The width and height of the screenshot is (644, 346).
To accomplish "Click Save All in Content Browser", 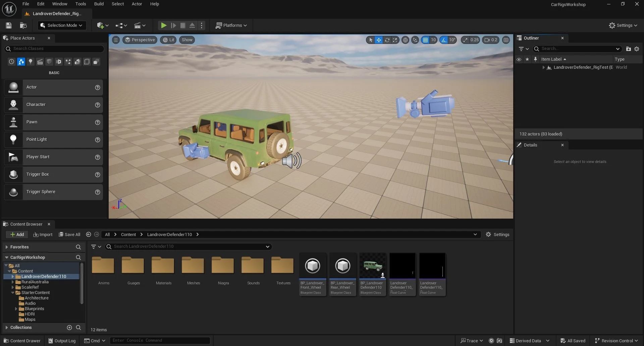I will [x=69, y=235].
